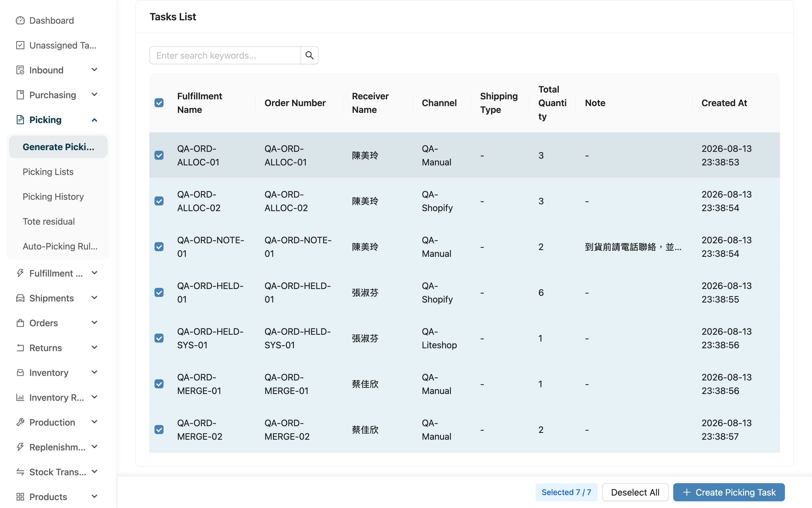Click QA-Shopify channel in ALLOC-02 row
This screenshot has width=812, height=508.
437,201
